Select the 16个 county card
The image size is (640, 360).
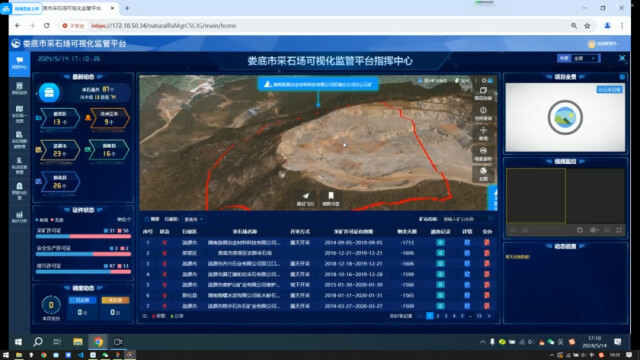click(109, 150)
